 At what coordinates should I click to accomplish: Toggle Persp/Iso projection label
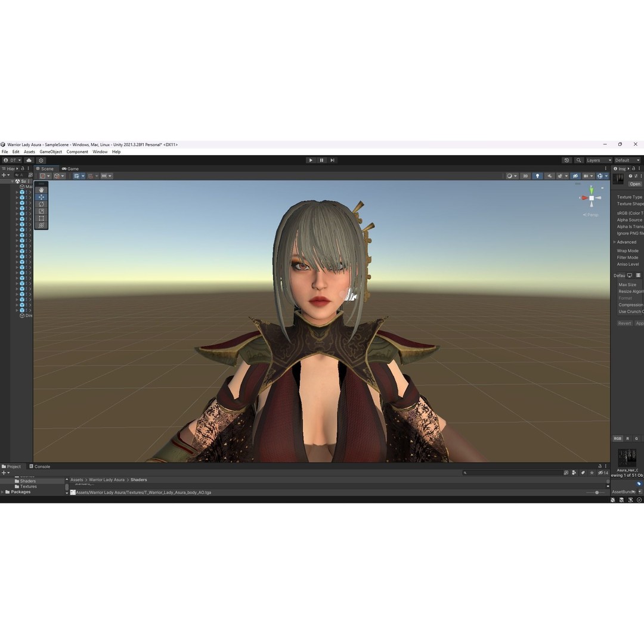coord(590,215)
